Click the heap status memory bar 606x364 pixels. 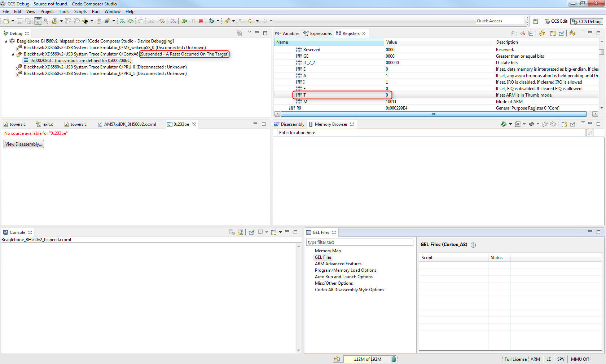pos(367,359)
